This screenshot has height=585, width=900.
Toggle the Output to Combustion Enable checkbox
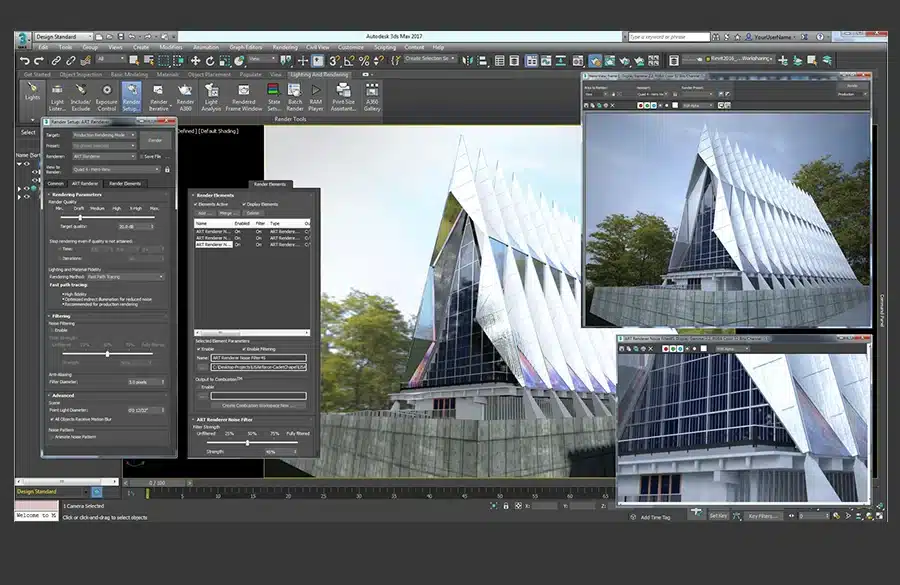tap(198, 388)
